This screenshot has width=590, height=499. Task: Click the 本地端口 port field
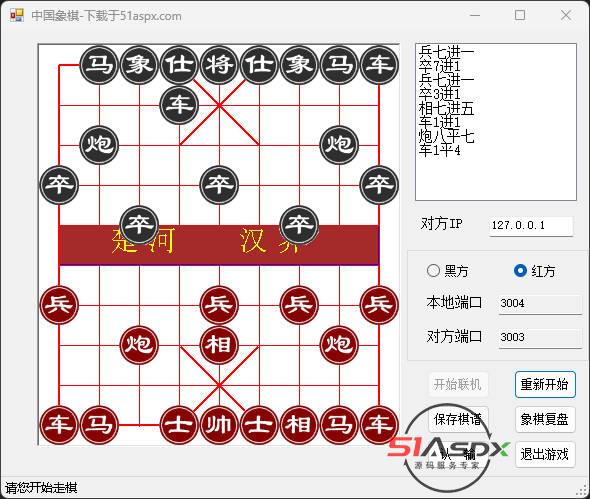click(540, 304)
